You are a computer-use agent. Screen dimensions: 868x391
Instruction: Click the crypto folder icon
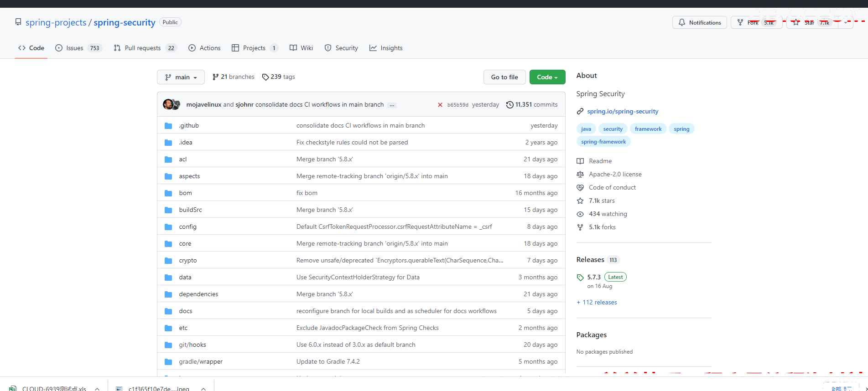[x=168, y=261]
